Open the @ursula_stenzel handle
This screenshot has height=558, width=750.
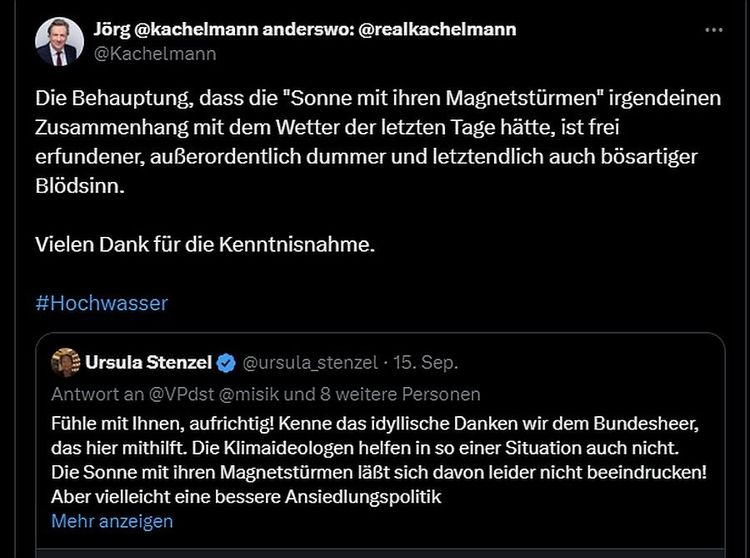click(310, 362)
